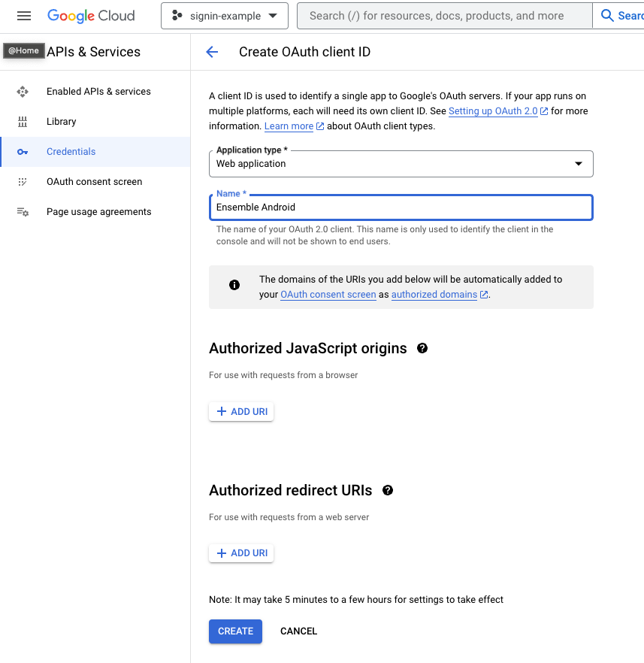
Task: Open help for Authorized JavaScript origins
Action: coord(422,348)
